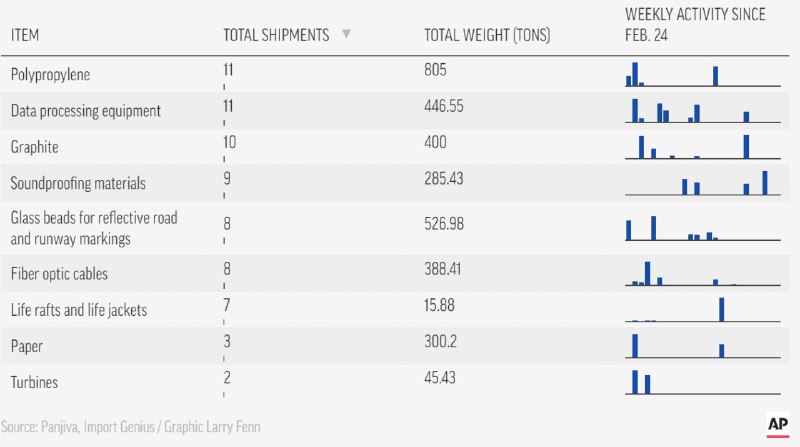800x447 pixels.
Task: Click the sort arrow beside Total Shipments
Action: [346, 34]
